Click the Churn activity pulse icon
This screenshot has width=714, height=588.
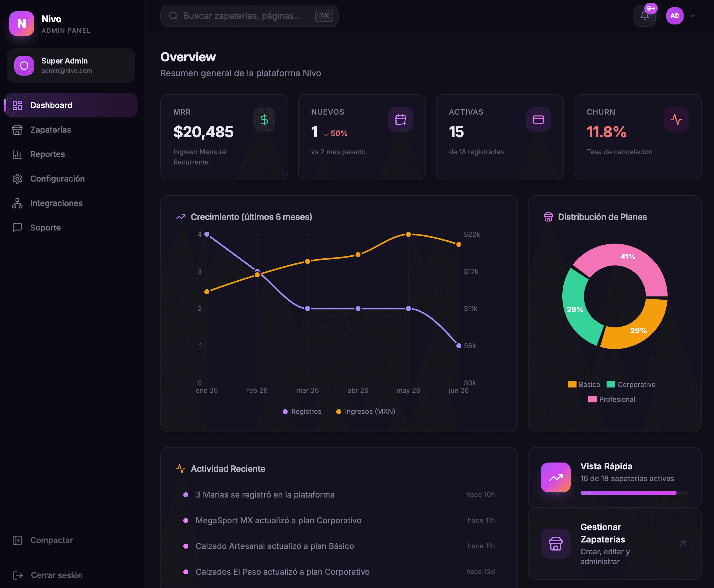(x=676, y=120)
